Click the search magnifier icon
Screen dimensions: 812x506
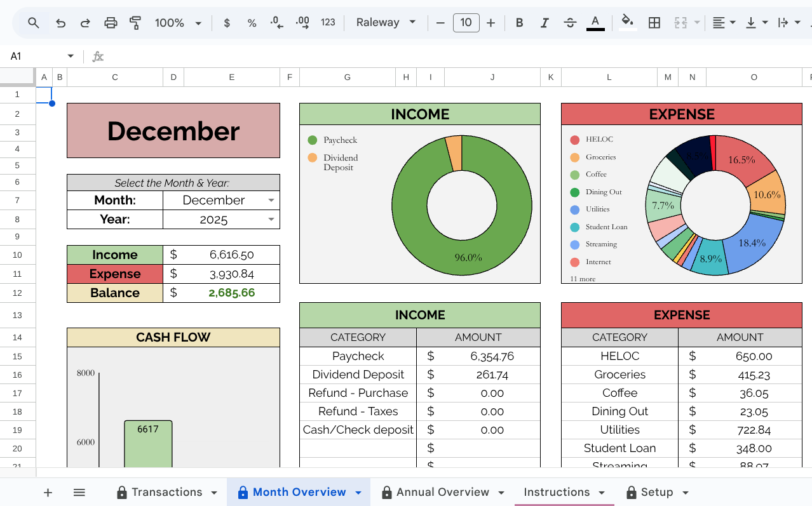coord(34,23)
